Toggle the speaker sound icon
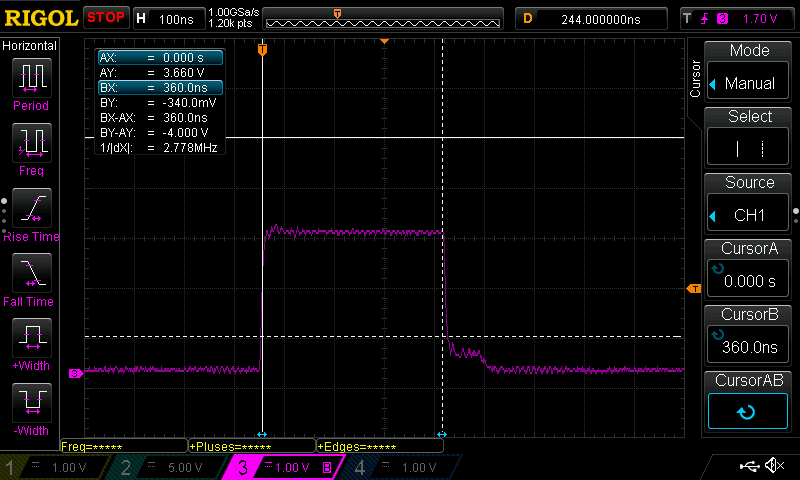 click(x=774, y=466)
